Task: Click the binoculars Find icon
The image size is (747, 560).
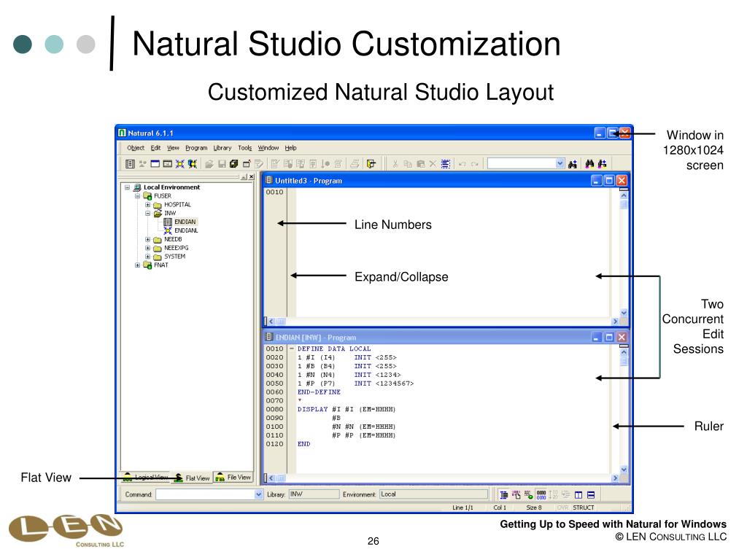Action: [589, 164]
